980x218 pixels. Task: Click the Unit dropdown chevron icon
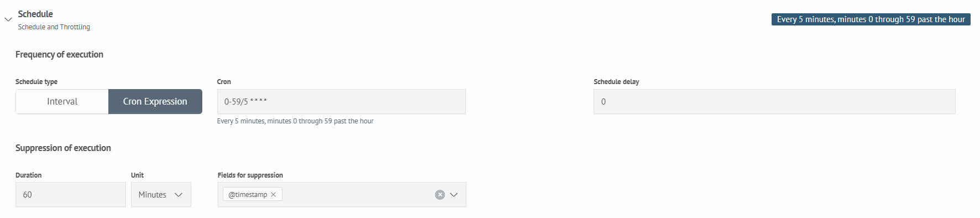point(179,195)
